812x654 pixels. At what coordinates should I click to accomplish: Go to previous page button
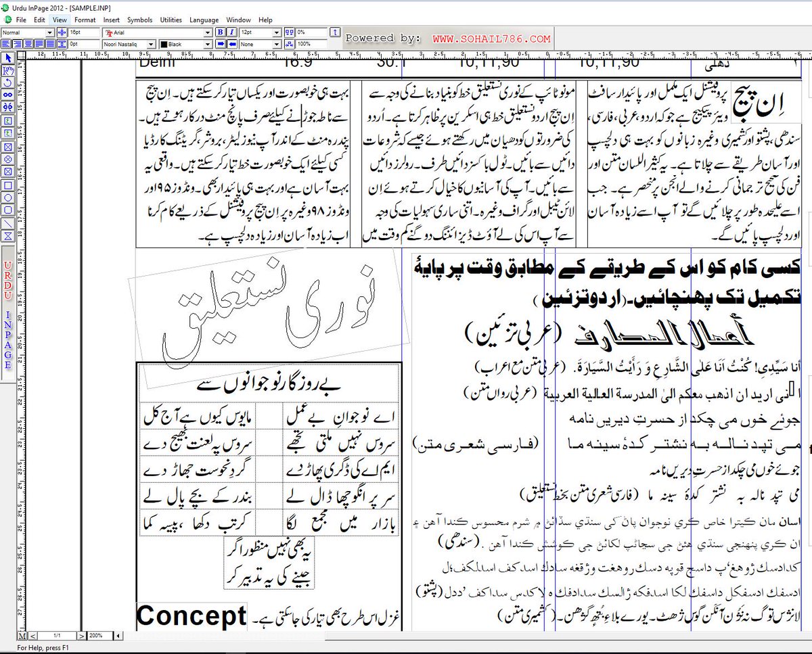click(33, 636)
